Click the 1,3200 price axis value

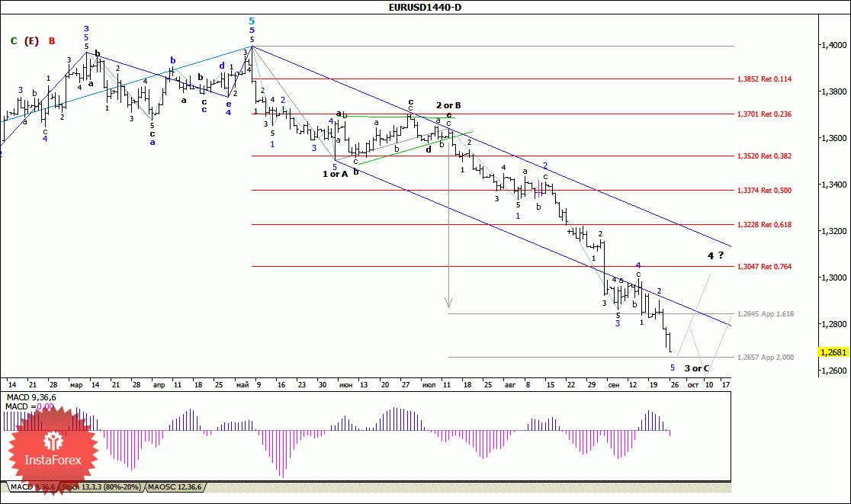pyautogui.click(x=834, y=231)
